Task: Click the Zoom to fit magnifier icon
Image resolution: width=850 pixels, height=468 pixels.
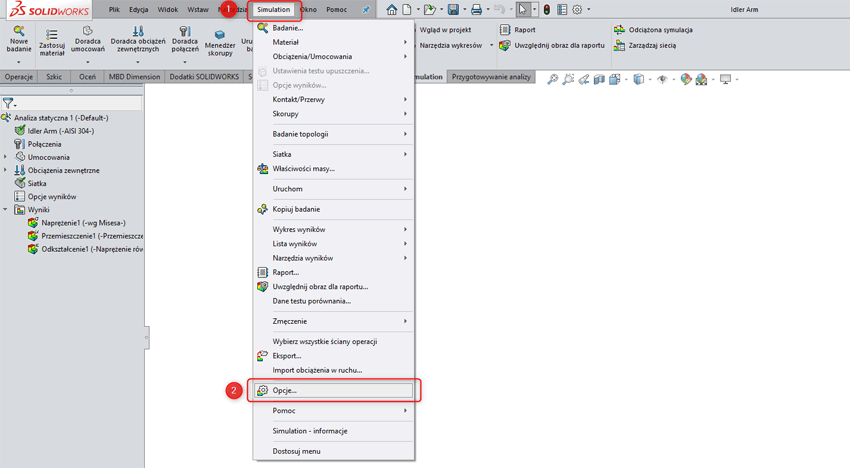Action: coord(552,79)
